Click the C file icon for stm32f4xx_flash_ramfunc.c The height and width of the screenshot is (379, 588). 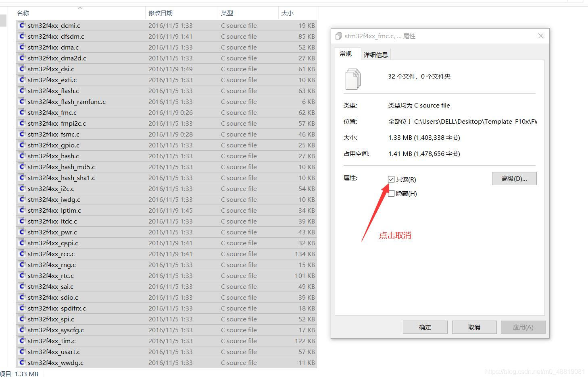pos(22,101)
